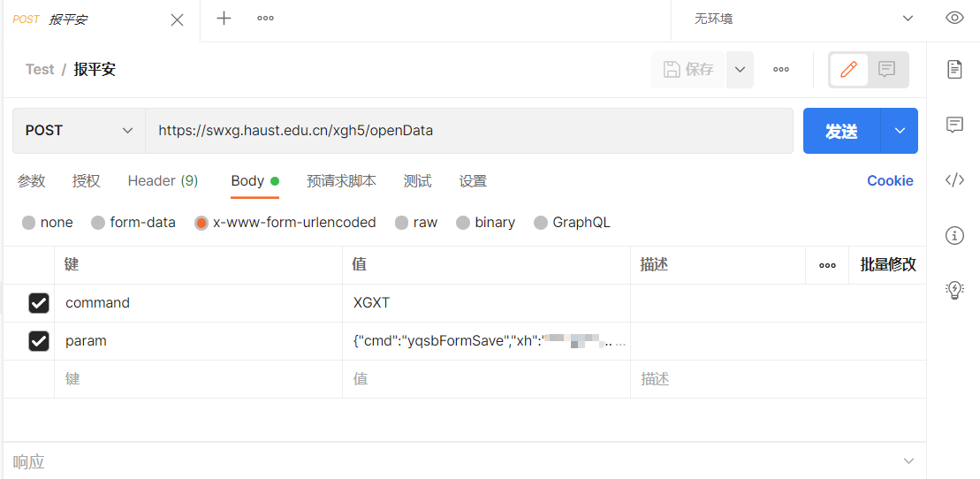Open the comments icon in right sidebar
Screen dimensions: 980x479
click(954, 125)
